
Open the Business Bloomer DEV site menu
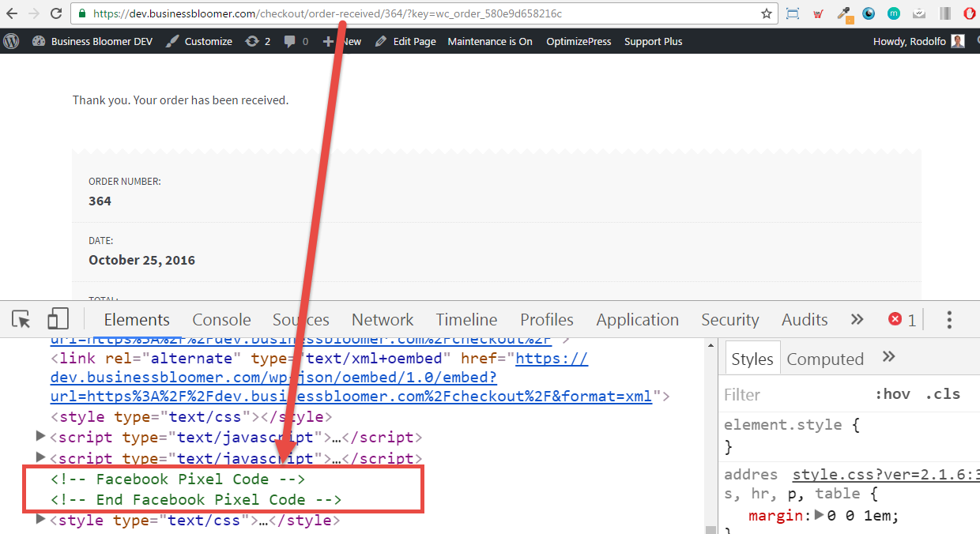[x=92, y=41]
